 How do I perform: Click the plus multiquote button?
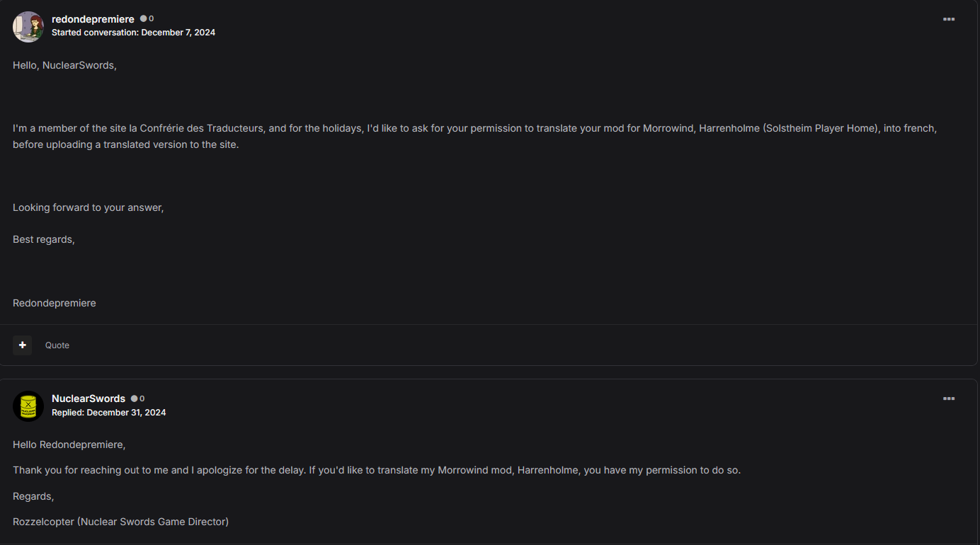(22, 345)
